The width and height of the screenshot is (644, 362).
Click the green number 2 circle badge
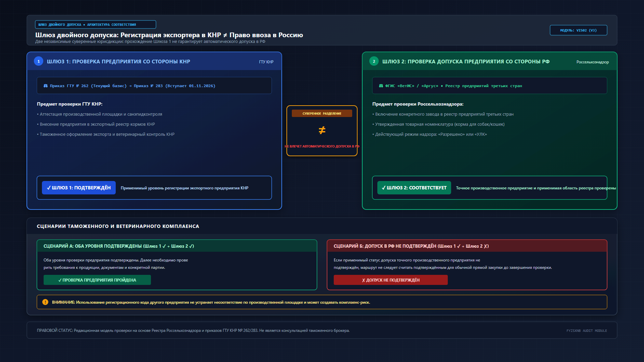point(374,61)
